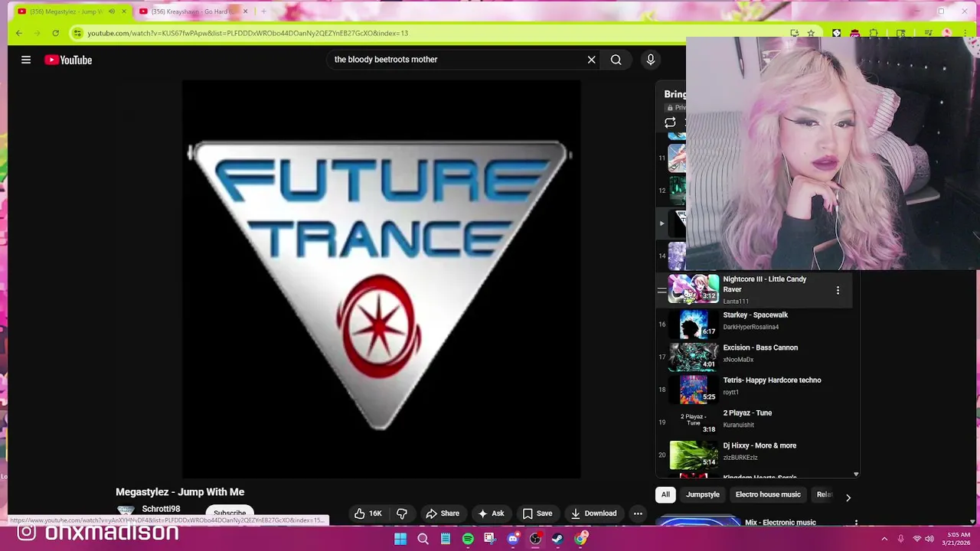Open OBS Studio from the taskbar
This screenshot has height=551, width=980.
pyautogui.click(x=535, y=539)
